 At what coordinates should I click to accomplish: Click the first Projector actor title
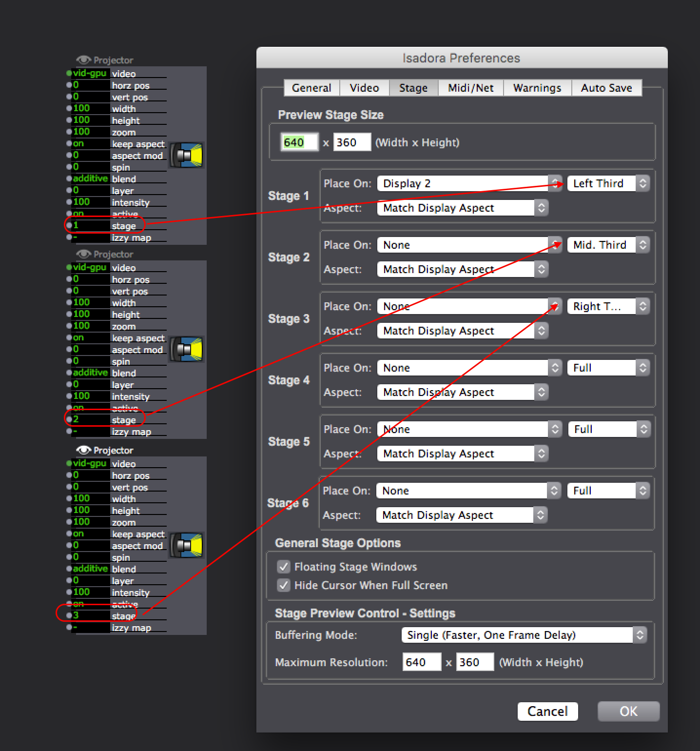(113, 60)
